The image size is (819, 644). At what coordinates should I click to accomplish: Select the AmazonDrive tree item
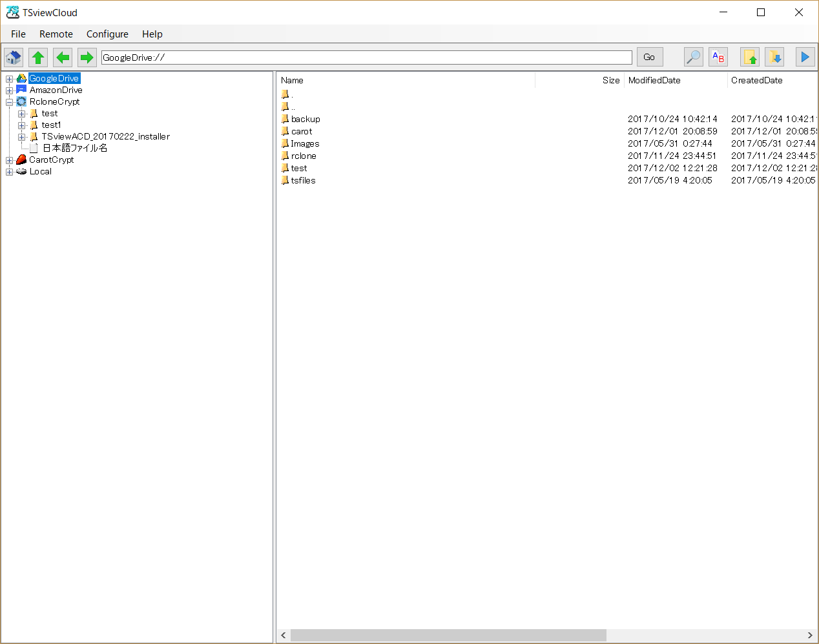(56, 90)
